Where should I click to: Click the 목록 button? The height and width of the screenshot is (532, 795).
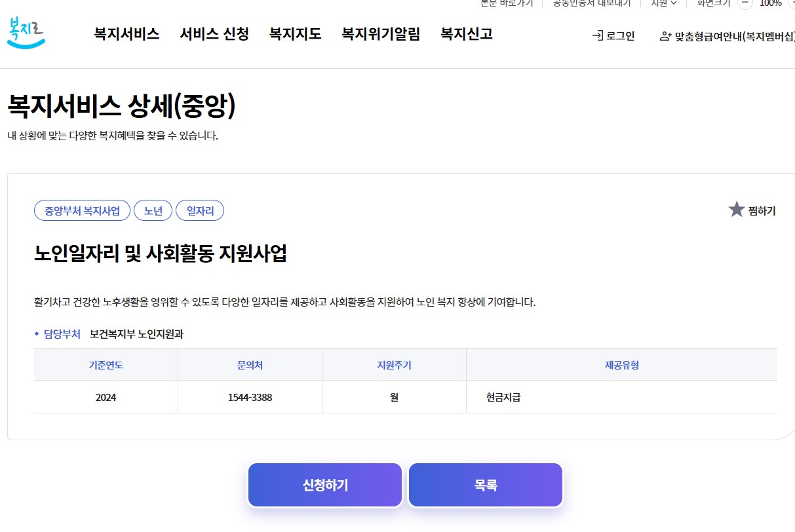[x=485, y=485]
